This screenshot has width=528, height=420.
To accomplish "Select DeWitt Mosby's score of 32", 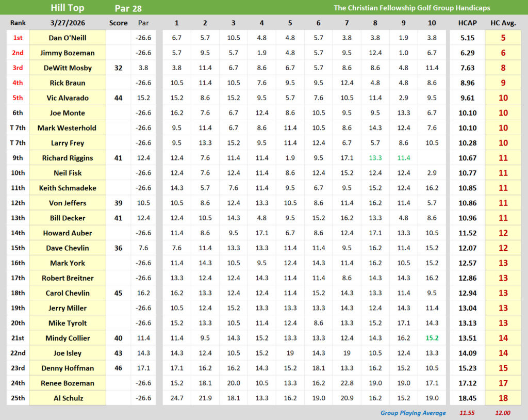I will click(x=118, y=68).
